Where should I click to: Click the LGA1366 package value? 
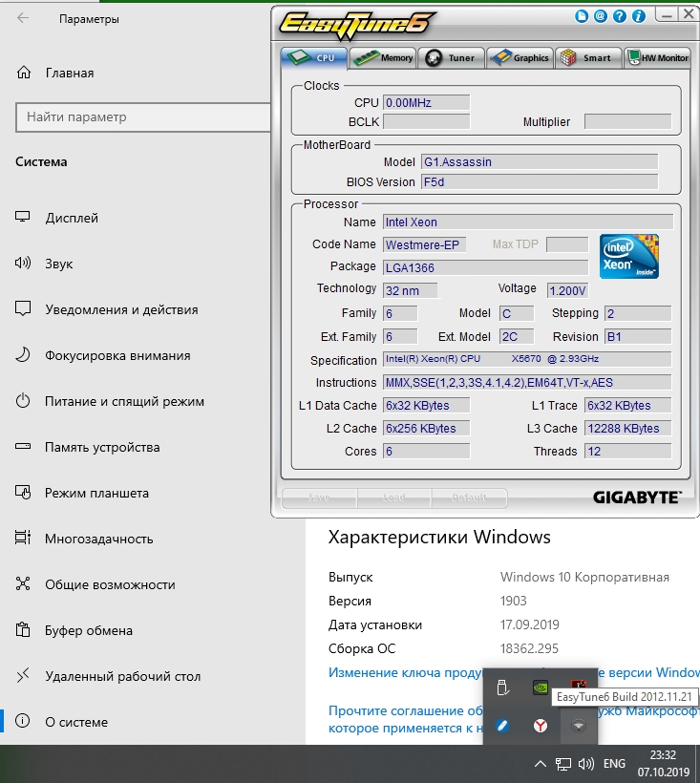click(485, 267)
